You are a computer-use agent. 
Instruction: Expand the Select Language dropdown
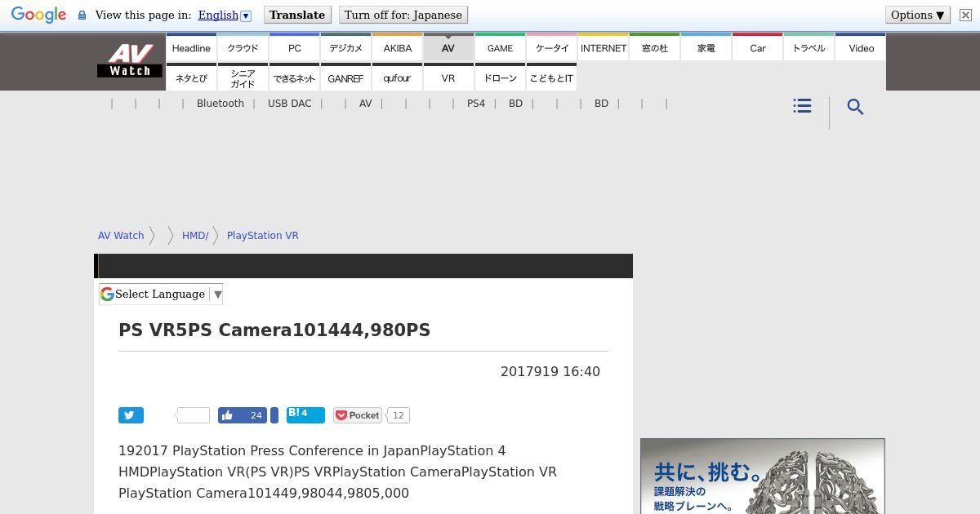[x=161, y=294]
